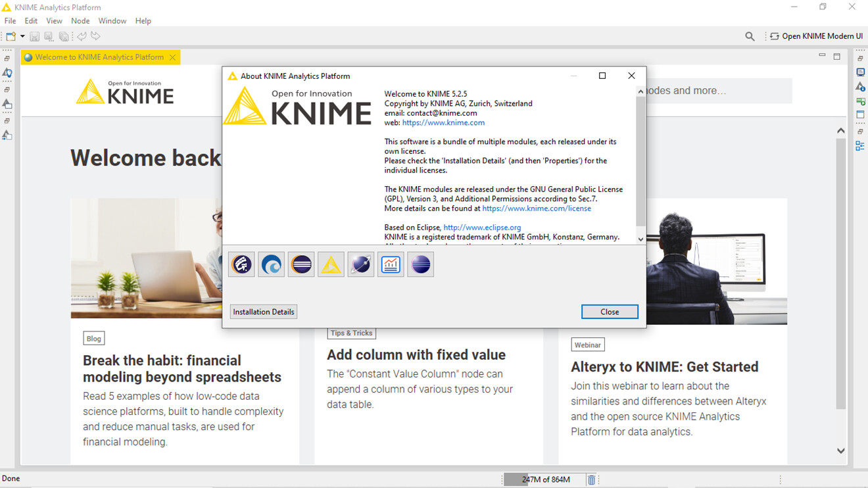This screenshot has height=488, width=868.
Task: Open the dropdown arrow beside the New icon
Action: (x=22, y=37)
